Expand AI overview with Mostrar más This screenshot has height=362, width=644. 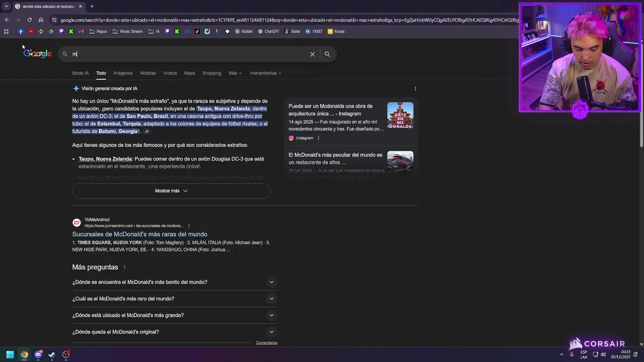click(x=172, y=191)
